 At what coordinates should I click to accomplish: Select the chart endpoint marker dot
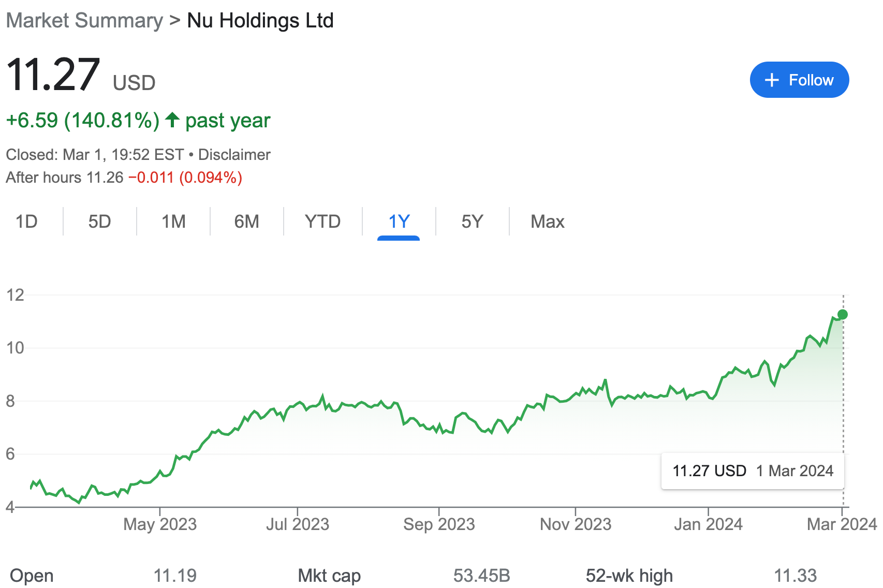(843, 314)
